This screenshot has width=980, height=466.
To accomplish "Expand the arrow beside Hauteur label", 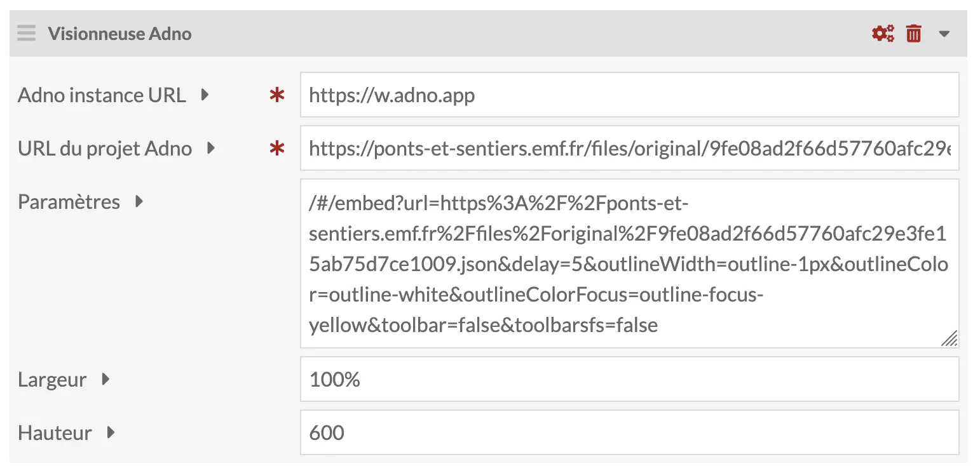I will tap(111, 433).
